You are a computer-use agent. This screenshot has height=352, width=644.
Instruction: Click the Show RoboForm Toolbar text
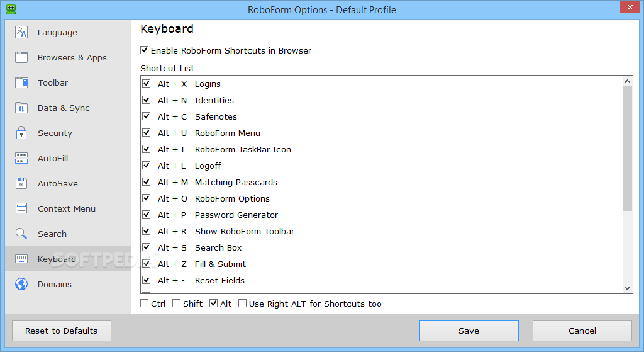point(245,232)
